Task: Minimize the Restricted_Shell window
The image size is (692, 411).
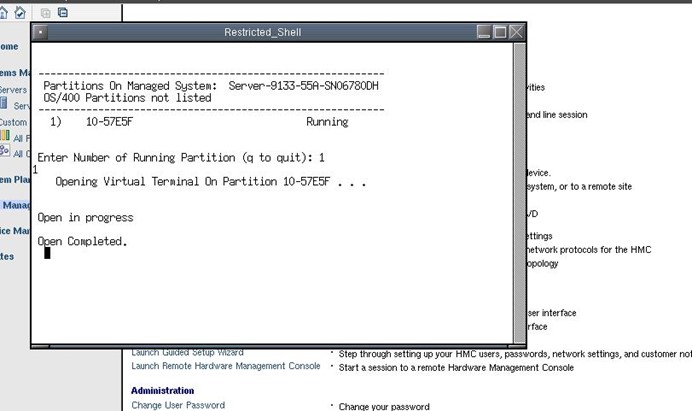Action: point(484,32)
